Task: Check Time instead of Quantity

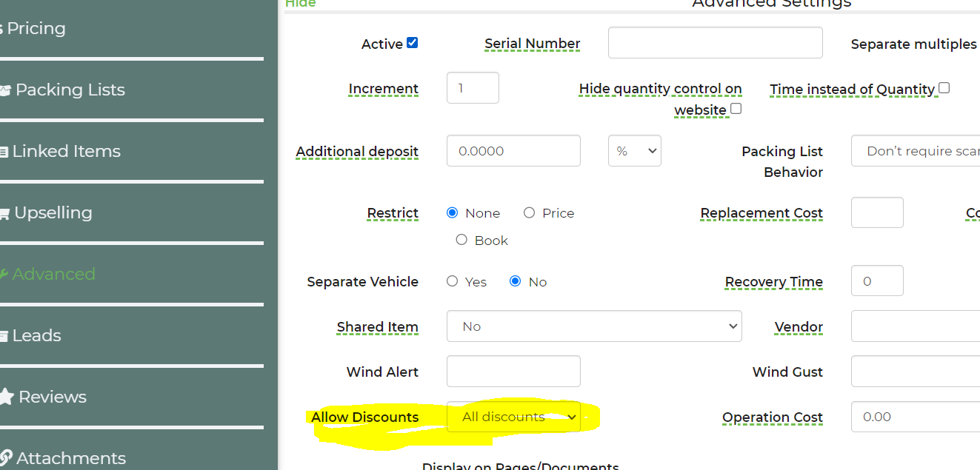Action: coord(944,88)
